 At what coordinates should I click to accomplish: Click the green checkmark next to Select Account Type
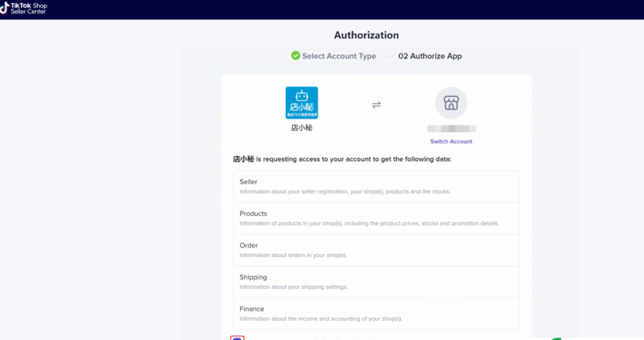295,55
